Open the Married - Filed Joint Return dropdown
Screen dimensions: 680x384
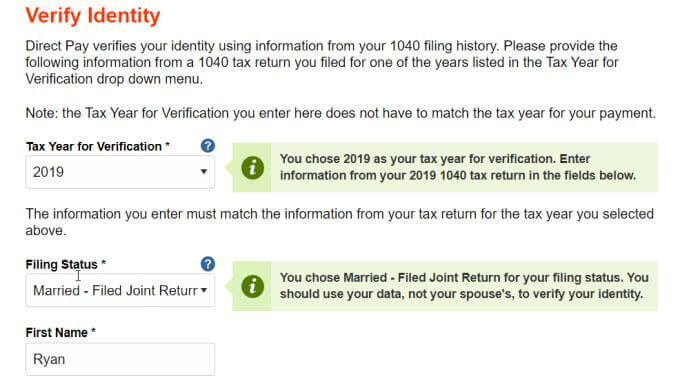click(120, 290)
